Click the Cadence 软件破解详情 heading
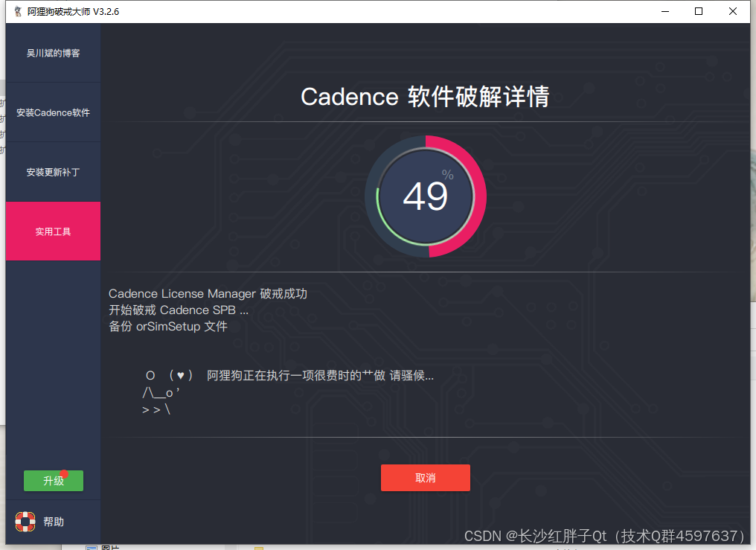Screen dimensions: 756x550 click(425, 97)
